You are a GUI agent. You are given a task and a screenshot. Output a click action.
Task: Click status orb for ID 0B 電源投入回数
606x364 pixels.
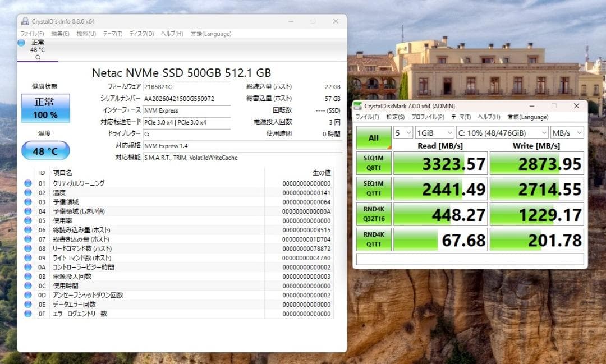pos(28,277)
